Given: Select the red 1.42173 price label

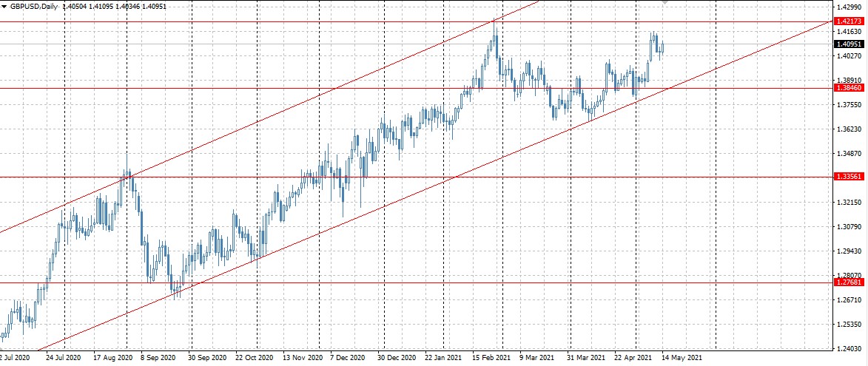Looking at the screenshot, I should [x=850, y=21].
